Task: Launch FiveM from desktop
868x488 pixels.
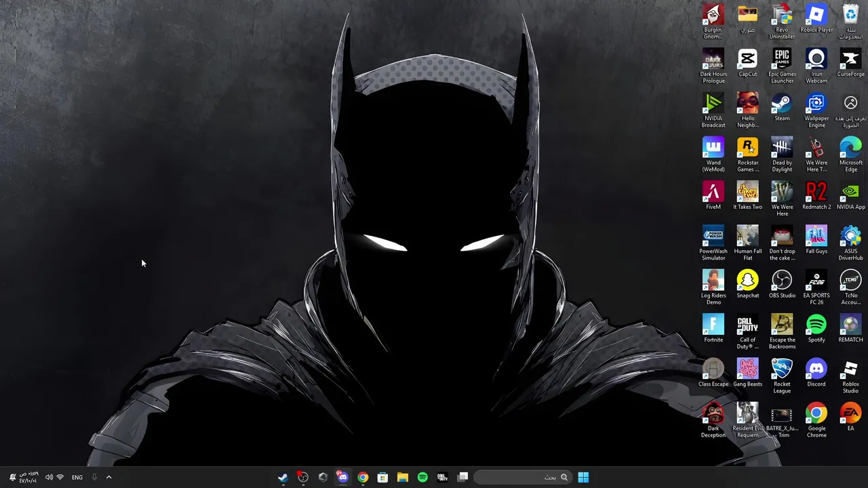Action: pos(713,196)
